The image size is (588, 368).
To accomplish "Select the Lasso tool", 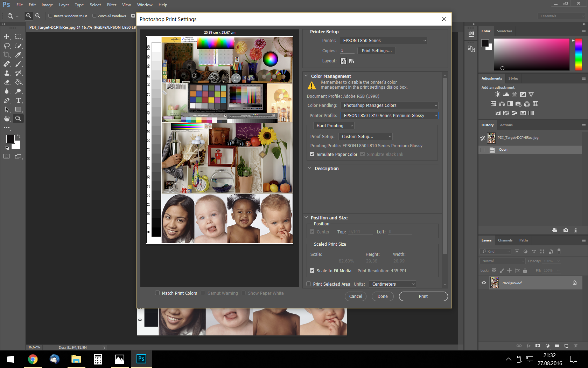I will coord(7,46).
